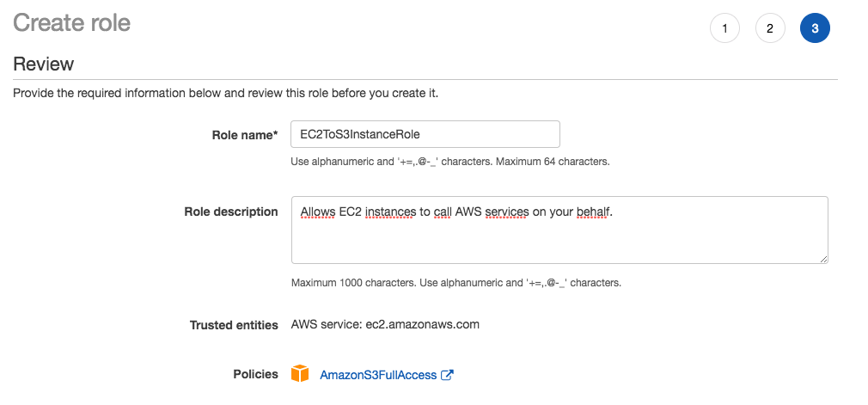
Task: Open the AmazonS3FullAccess policy link
Action: [378, 375]
